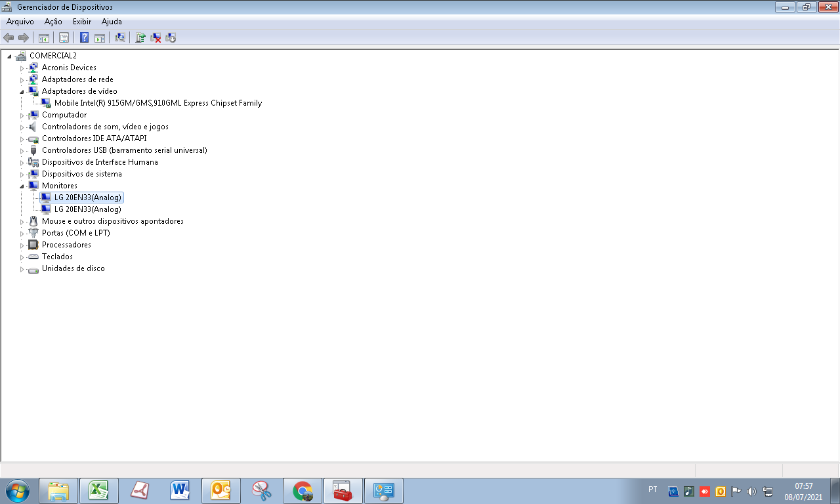Screen dimensions: 840x504
Task: Click Dispositivos de Interface Humana label
Action: pos(100,162)
